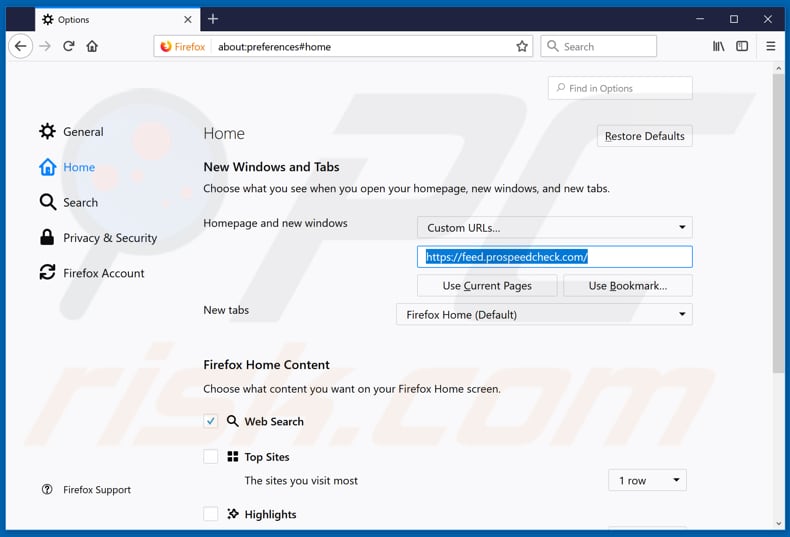This screenshot has width=790, height=537.
Task: Click the Top Sites grid icon
Action: (x=233, y=456)
